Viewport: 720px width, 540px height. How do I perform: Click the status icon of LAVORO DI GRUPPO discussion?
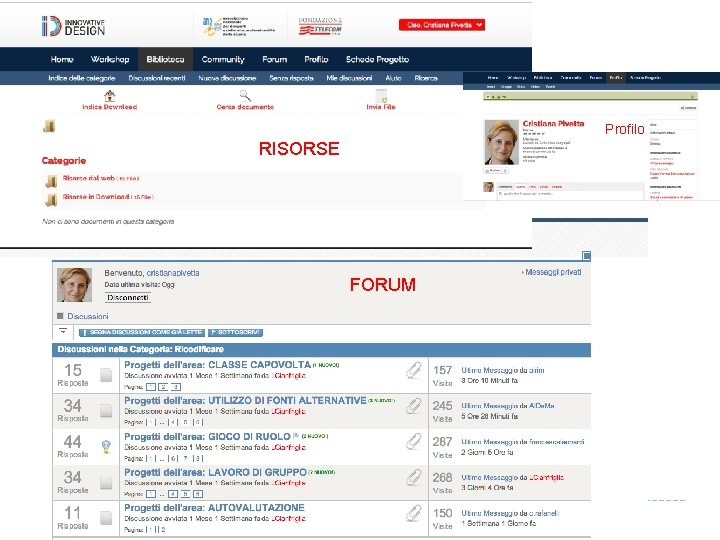pyautogui.click(x=106, y=482)
